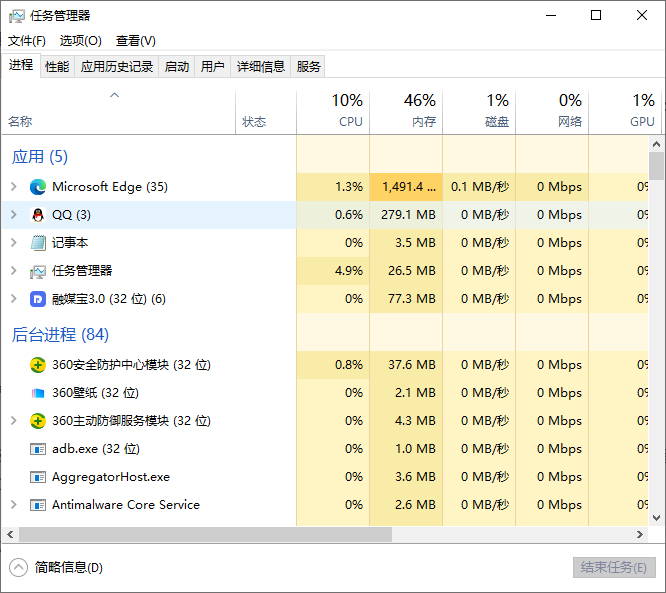Click the scroll left arrow
This screenshot has height=593, width=666.
(x=10, y=535)
